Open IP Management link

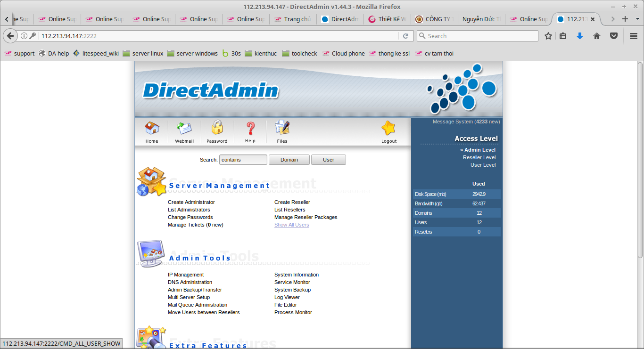[186, 275]
